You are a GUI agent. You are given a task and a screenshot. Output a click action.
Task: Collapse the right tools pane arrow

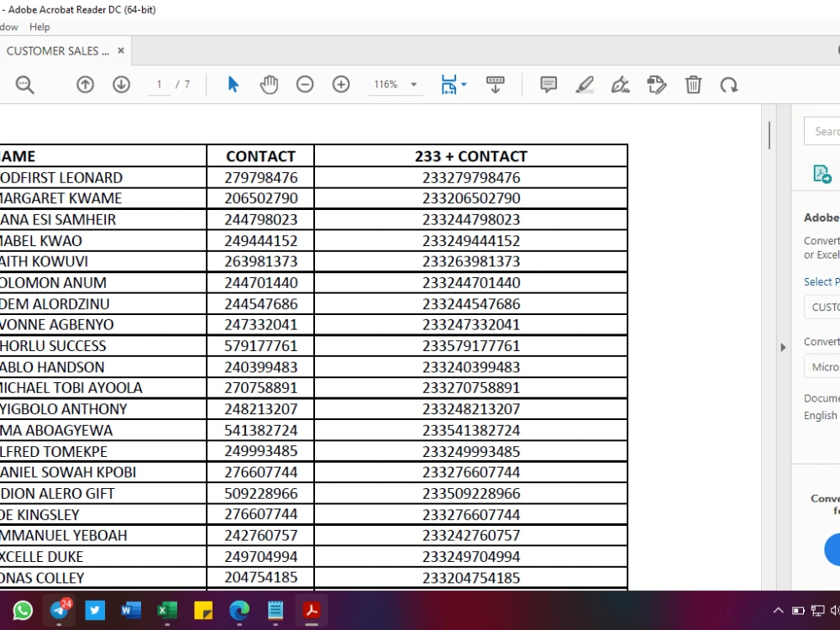(x=783, y=347)
